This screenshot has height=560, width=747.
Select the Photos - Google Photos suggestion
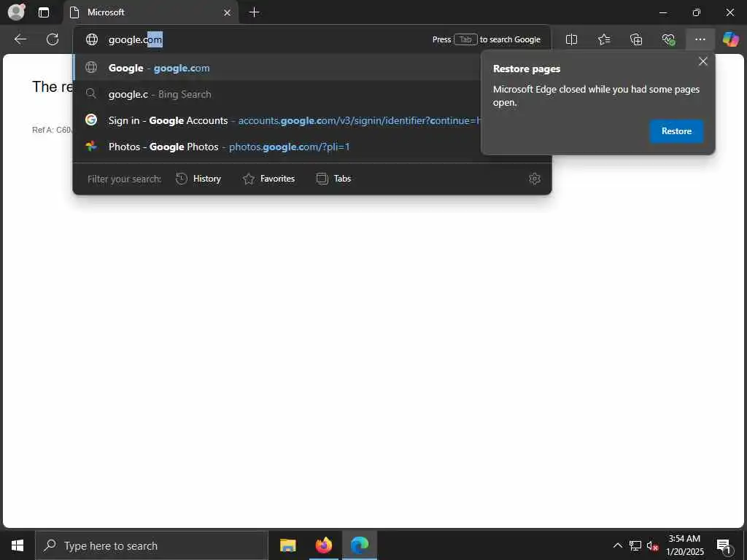tap(276, 147)
